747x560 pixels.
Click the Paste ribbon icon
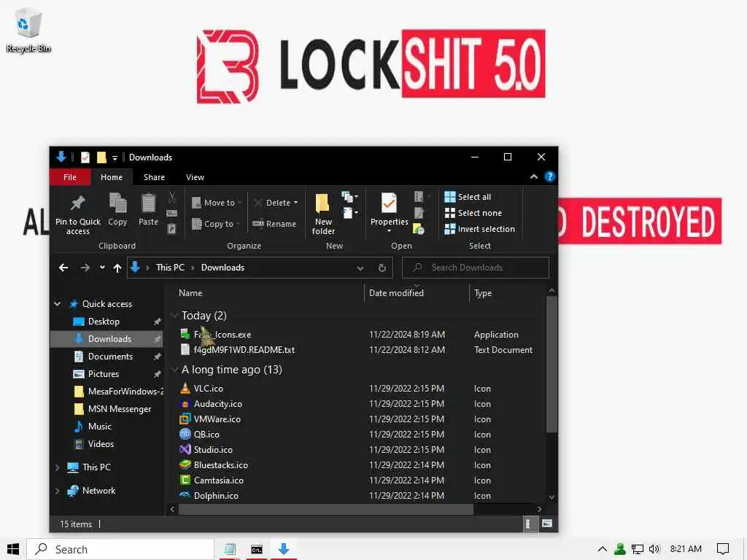148,204
